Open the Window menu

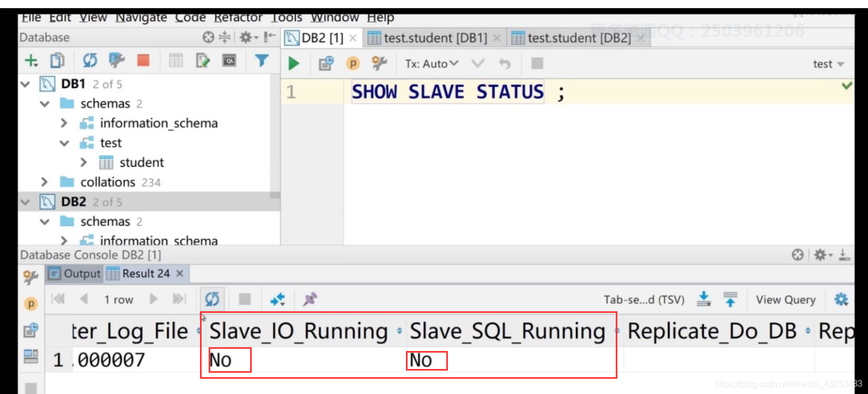pyautogui.click(x=335, y=17)
